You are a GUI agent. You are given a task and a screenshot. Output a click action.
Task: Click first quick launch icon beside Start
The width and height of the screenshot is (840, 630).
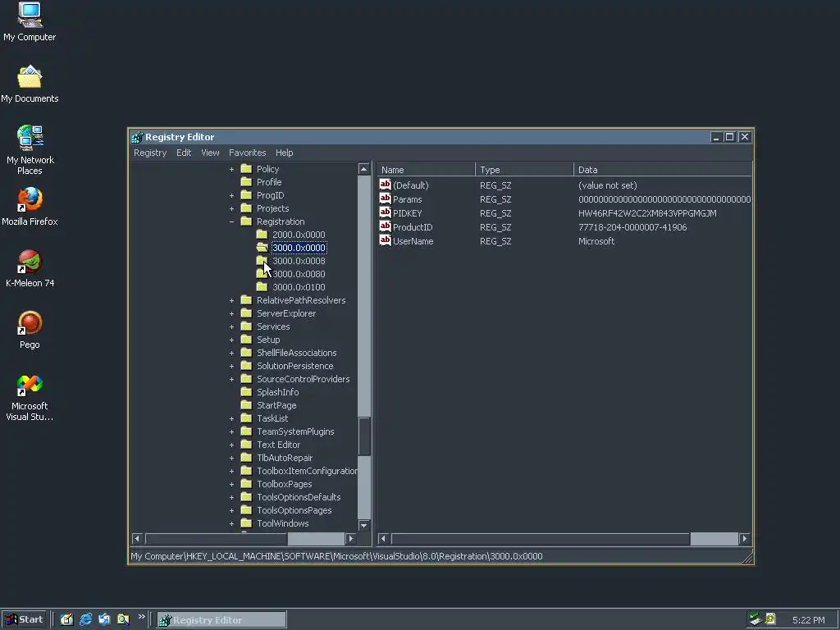(x=66, y=620)
